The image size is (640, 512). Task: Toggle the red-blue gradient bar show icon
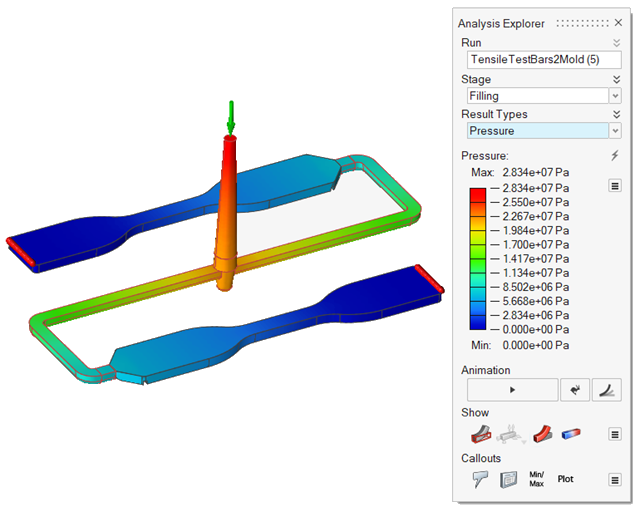[571, 434]
